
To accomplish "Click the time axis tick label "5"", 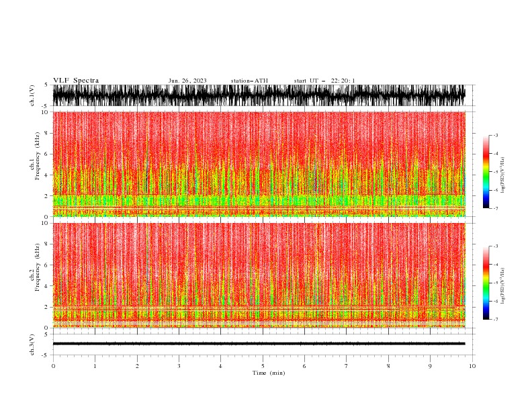I will pos(263,366).
